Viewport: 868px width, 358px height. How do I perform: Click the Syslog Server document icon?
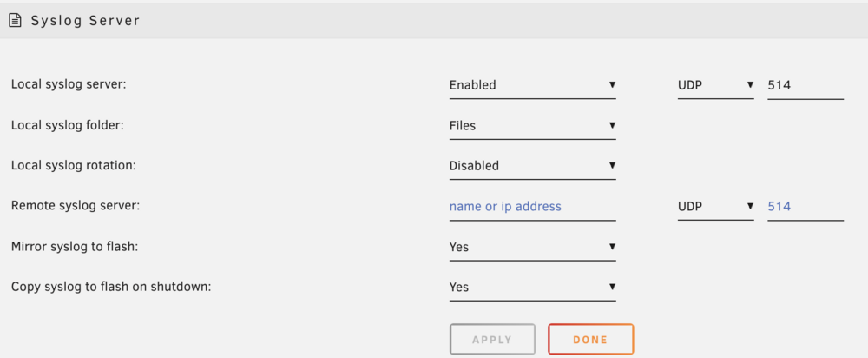tap(15, 21)
